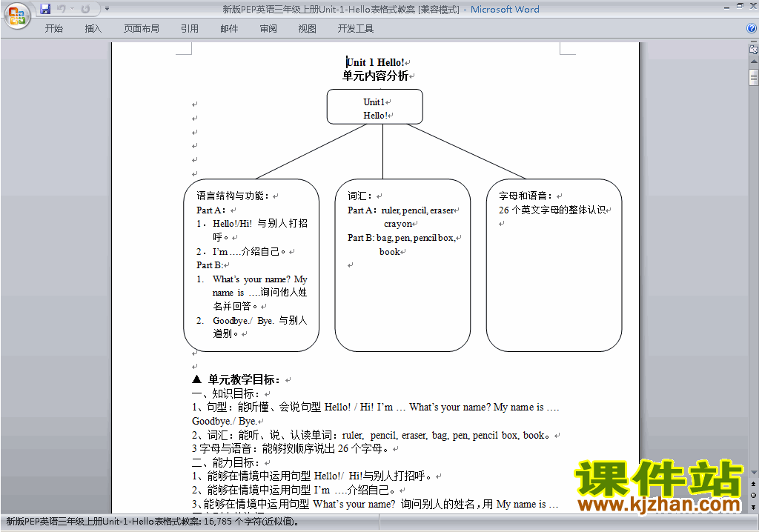This screenshot has height=532, width=759.
Task: Go to next page with double-down arrow
Action: (754, 507)
